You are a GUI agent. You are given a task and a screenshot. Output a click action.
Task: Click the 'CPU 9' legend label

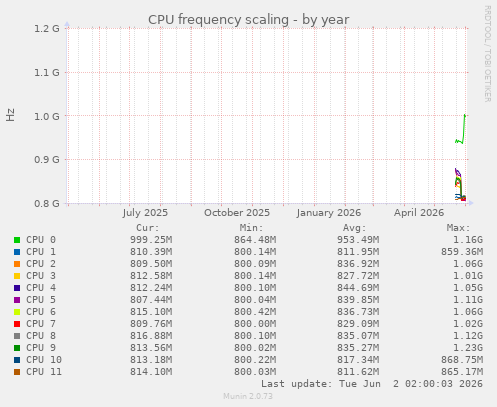[41, 348]
